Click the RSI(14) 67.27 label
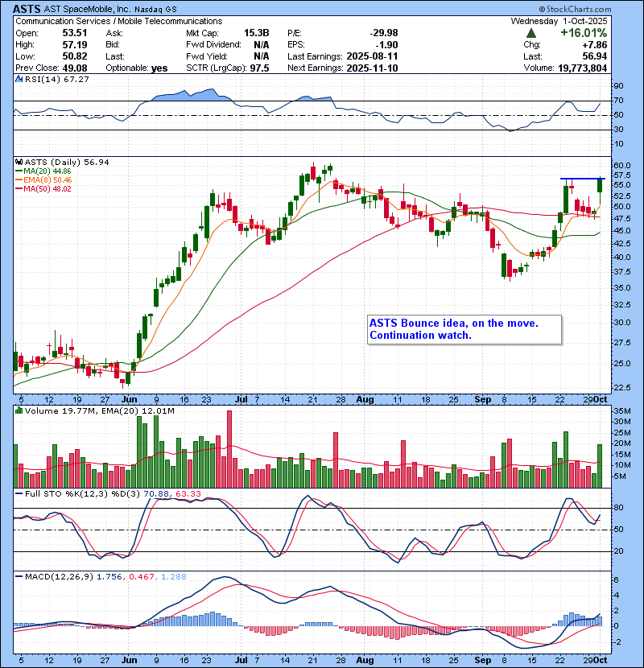 pos(56,79)
